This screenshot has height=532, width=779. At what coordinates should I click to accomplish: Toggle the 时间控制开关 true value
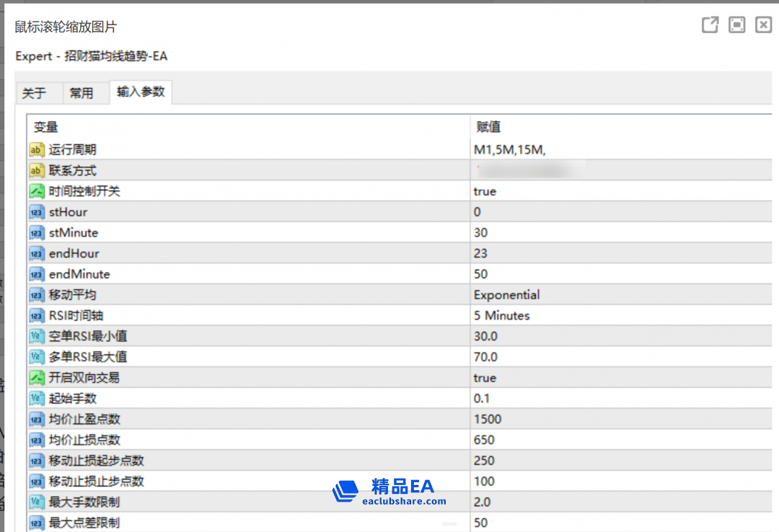click(485, 192)
